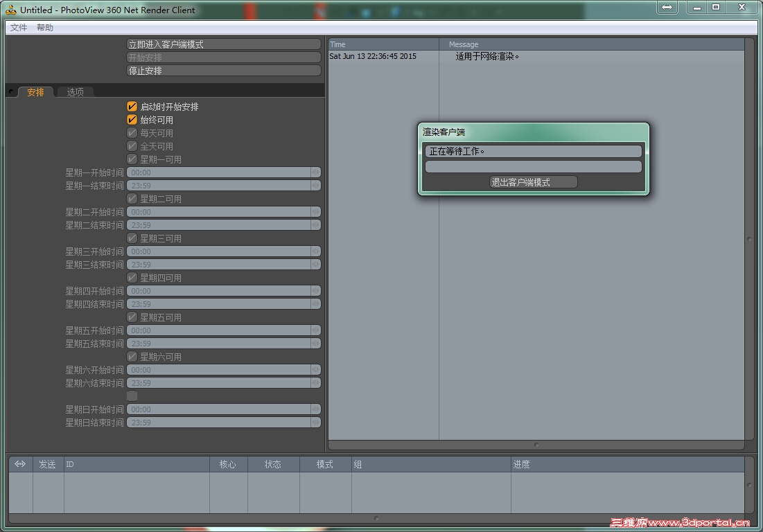Screen dimensions: 763x532
Task: Toggle 始终可用 checkbox
Action: 132,120
